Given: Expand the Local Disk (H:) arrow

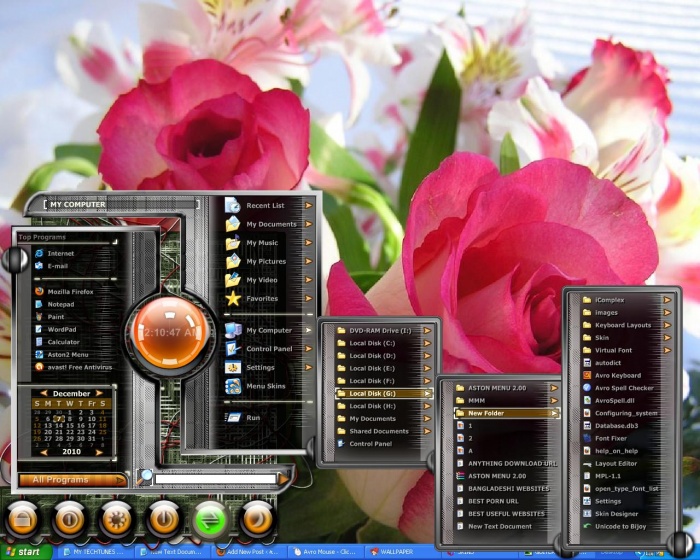Looking at the screenshot, I should coord(427,406).
